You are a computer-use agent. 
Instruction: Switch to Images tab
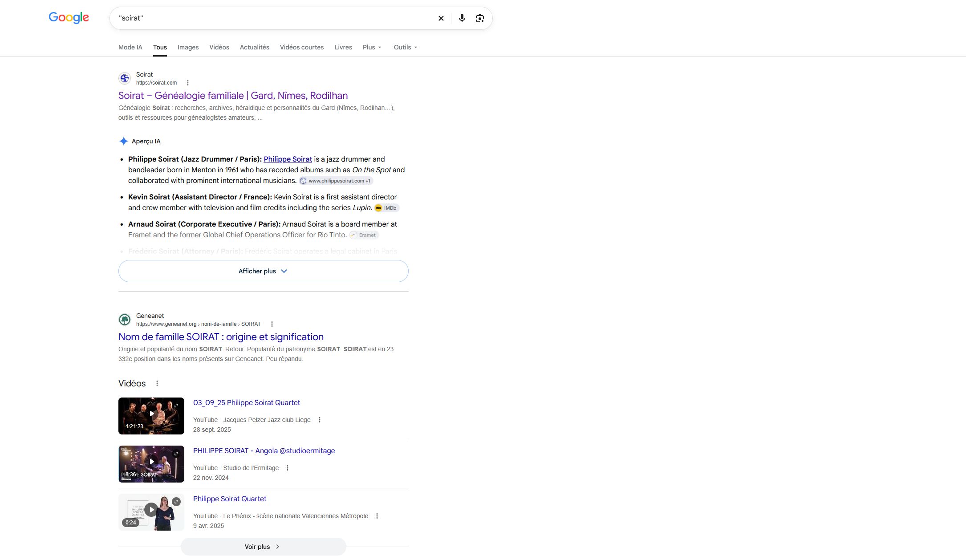click(x=188, y=47)
